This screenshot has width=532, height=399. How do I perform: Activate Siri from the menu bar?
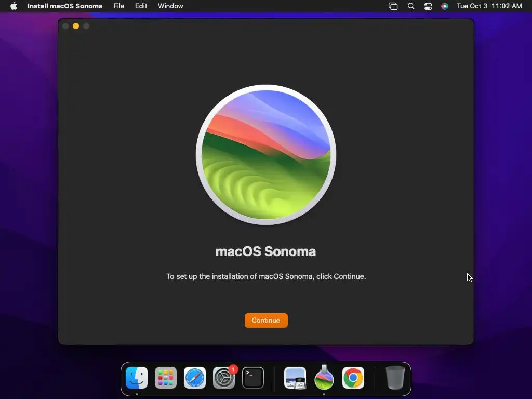(445, 6)
